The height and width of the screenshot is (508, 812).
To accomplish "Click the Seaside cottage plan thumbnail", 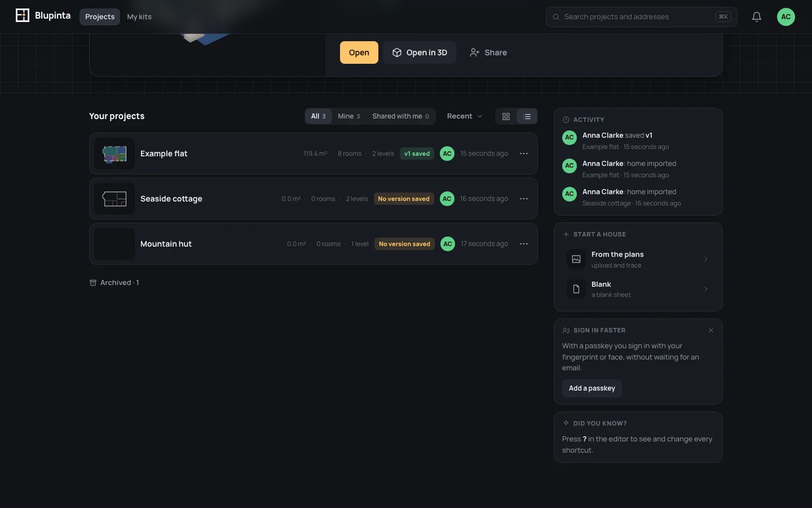I will [114, 199].
